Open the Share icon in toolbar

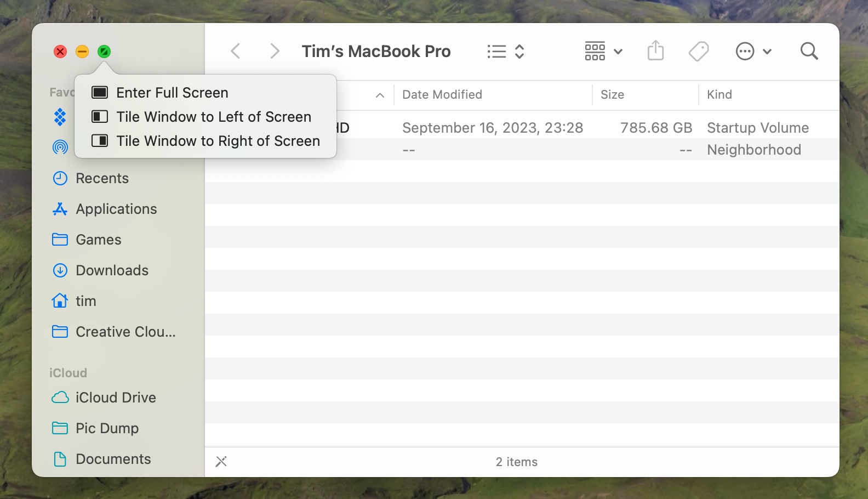(x=655, y=52)
